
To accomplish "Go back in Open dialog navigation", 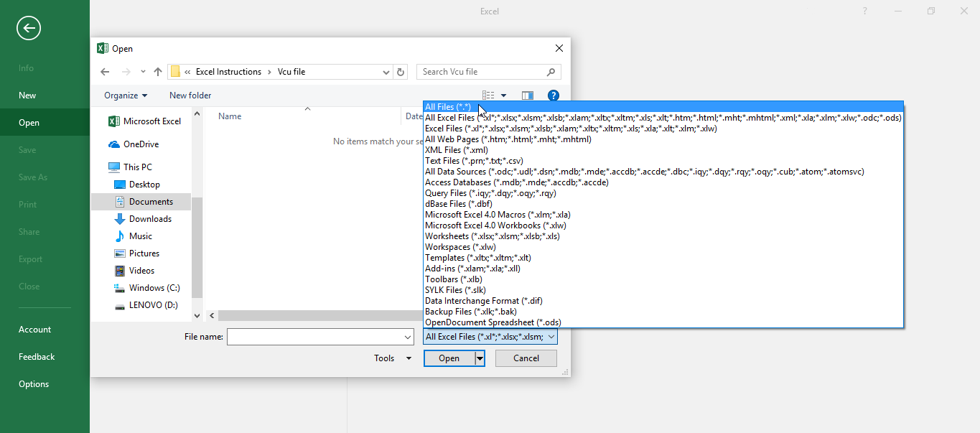I will tap(105, 72).
